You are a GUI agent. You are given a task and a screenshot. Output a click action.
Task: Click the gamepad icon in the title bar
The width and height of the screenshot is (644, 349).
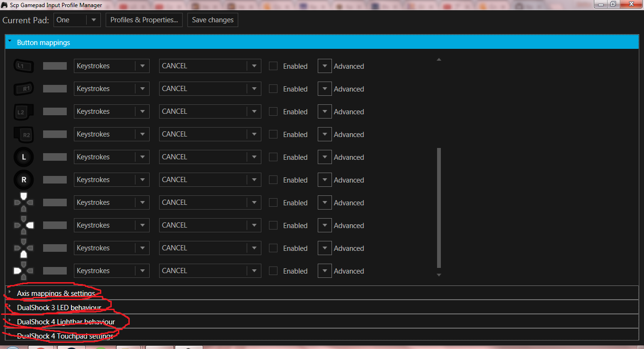(5, 5)
